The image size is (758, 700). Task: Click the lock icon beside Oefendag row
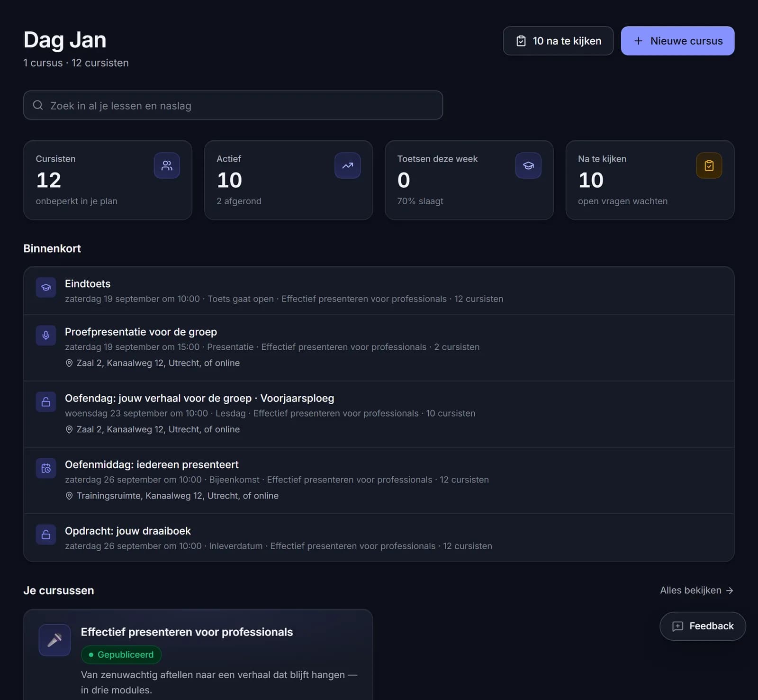(46, 402)
